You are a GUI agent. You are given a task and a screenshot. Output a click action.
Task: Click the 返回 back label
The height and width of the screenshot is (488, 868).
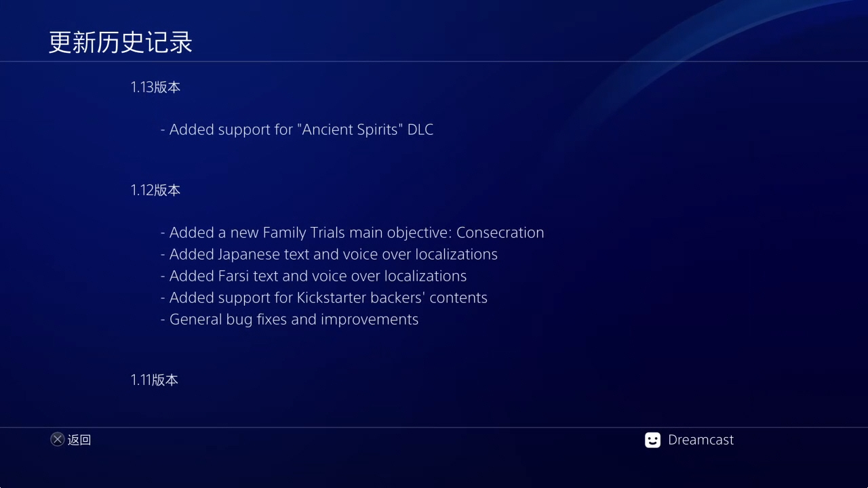(79, 440)
